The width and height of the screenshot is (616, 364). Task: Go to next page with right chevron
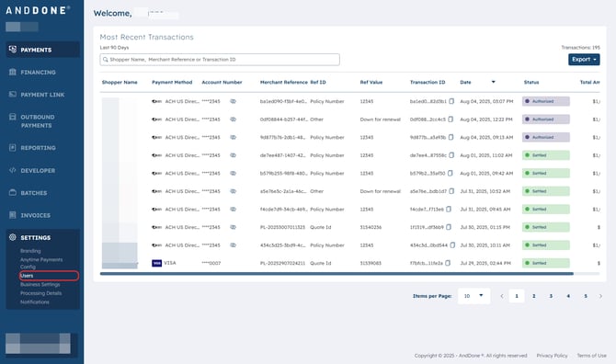600,296
